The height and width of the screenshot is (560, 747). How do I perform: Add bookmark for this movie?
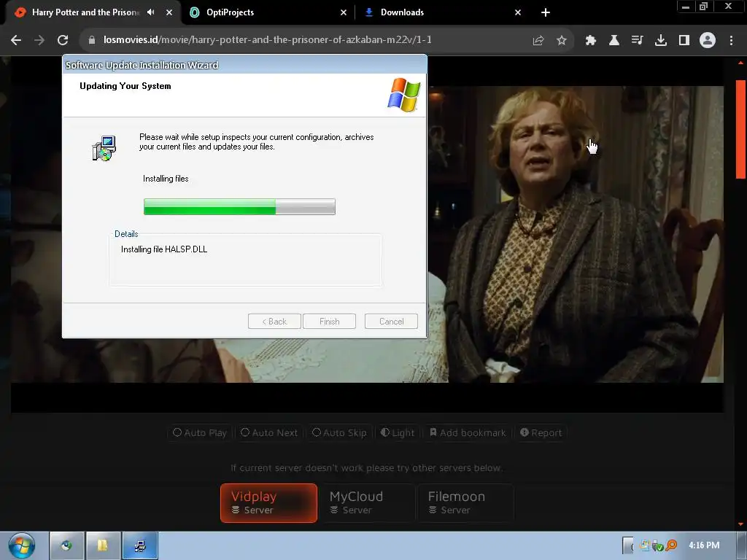tap(468, 433)
